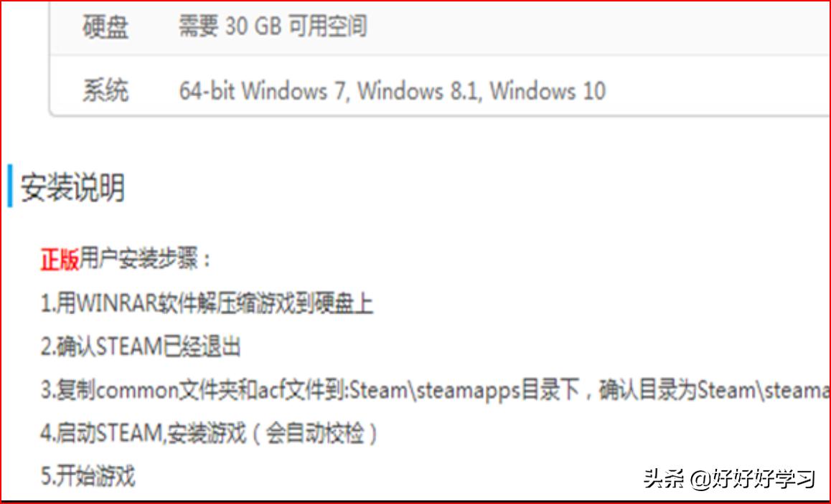The height and width of the screenshot is (504, 831).
Task: Click step 3 about copying common folder
Action: coord(435,390)
